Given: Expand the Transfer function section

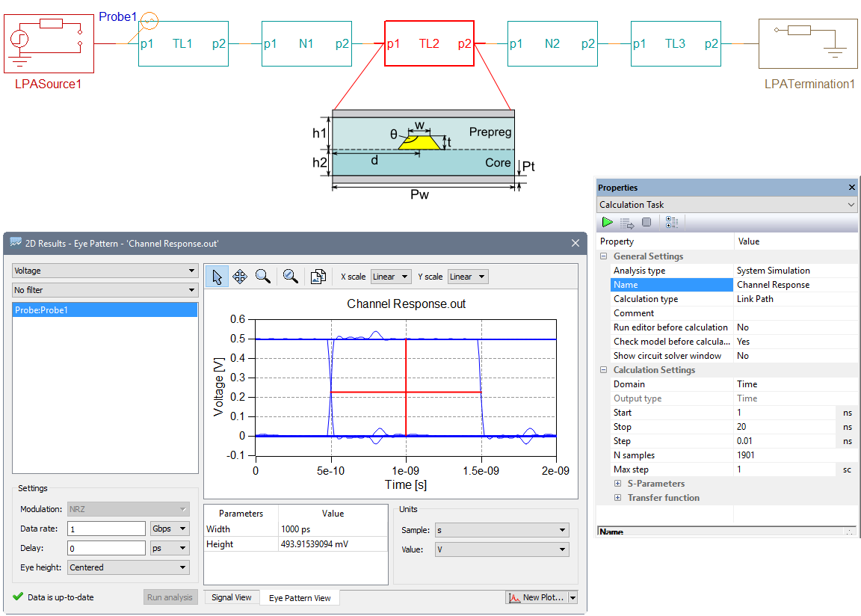Looking at the screenshot, I should tap(618, 498).
